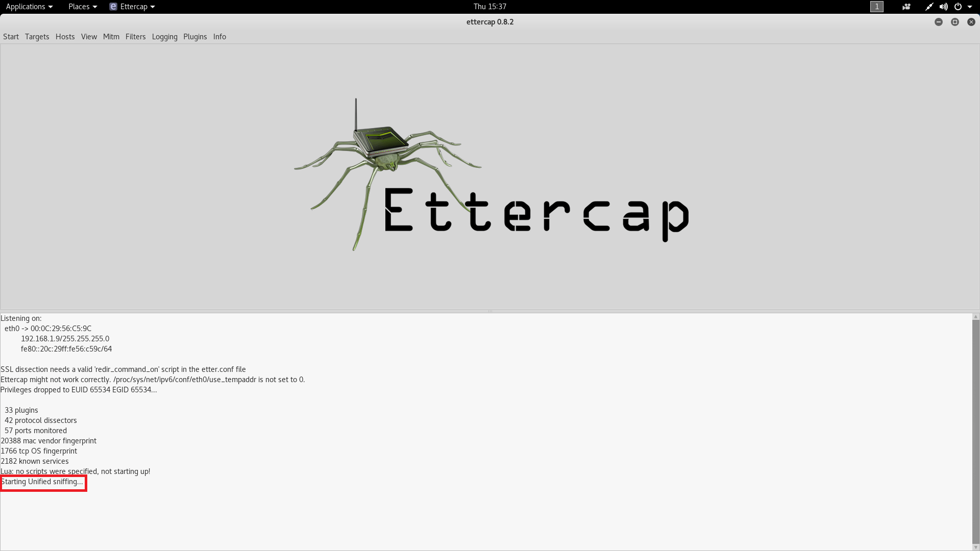Click the Ettercap spider logo image

tap(491, 174)
